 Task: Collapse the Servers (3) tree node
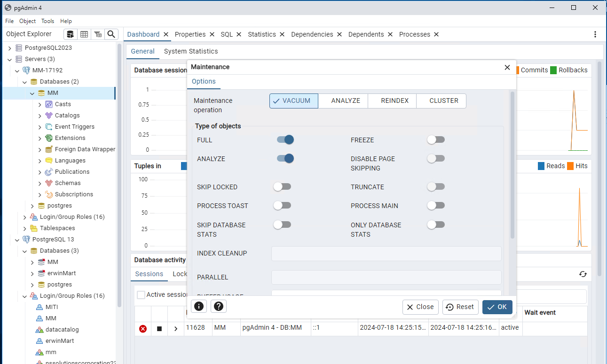(x=9, y=59)
